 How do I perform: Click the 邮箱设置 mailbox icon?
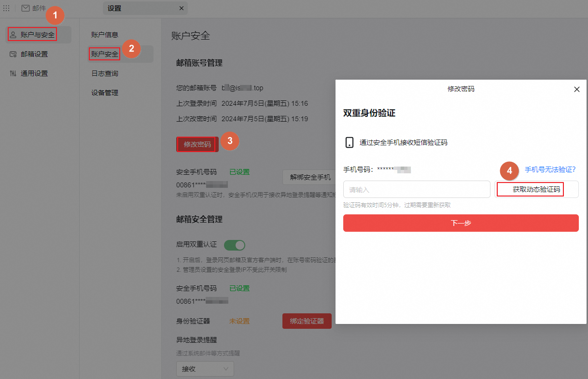[x=13, y=54]
